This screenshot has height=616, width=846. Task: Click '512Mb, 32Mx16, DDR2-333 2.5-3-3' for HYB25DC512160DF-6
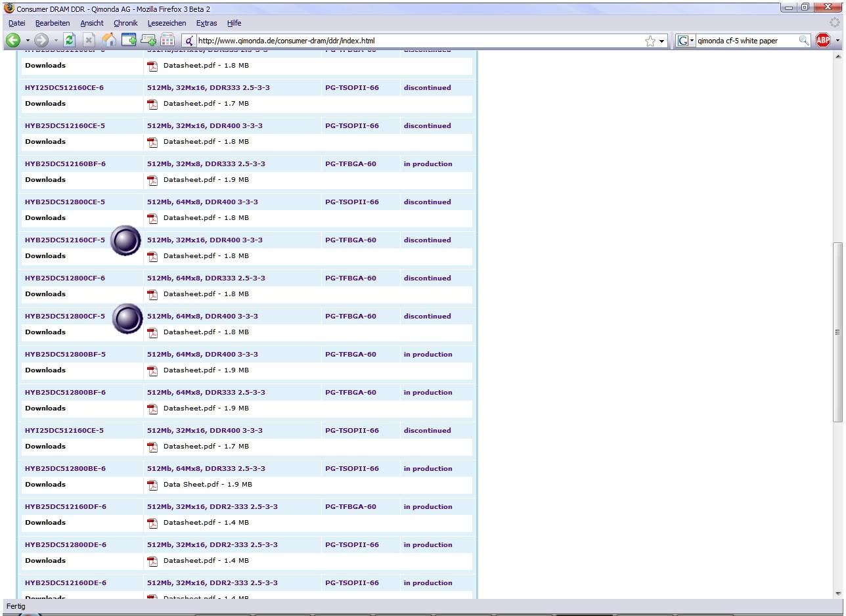pyautogui.click(x=212, y=507)
